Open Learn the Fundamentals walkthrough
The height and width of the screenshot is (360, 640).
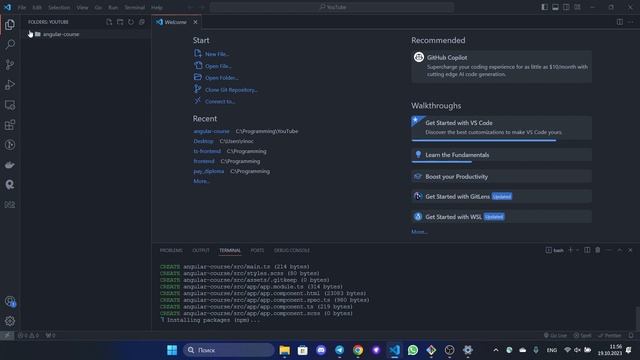tap(501, 155)
